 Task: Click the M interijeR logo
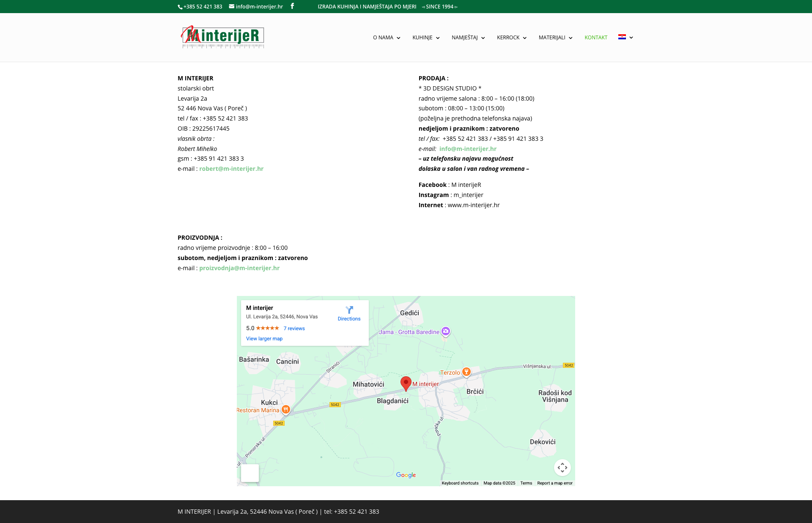pyautogui.click(x=222, y=37)
